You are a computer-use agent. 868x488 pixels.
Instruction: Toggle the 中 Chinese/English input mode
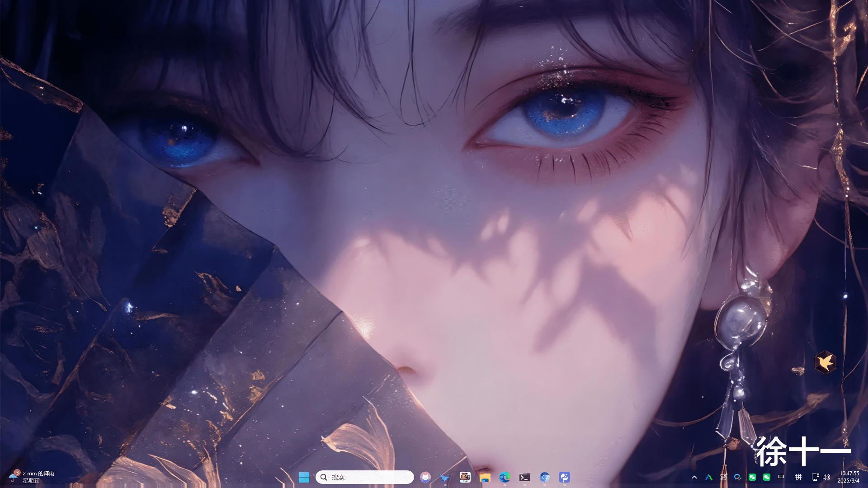781,477
